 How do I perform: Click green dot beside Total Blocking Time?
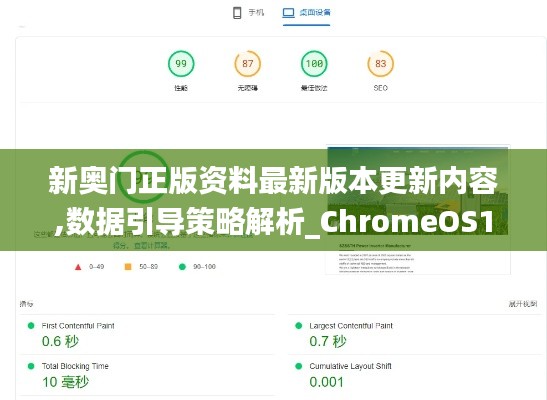31,366
